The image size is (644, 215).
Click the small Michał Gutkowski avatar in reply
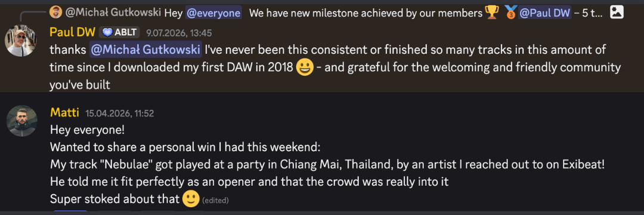55,13
